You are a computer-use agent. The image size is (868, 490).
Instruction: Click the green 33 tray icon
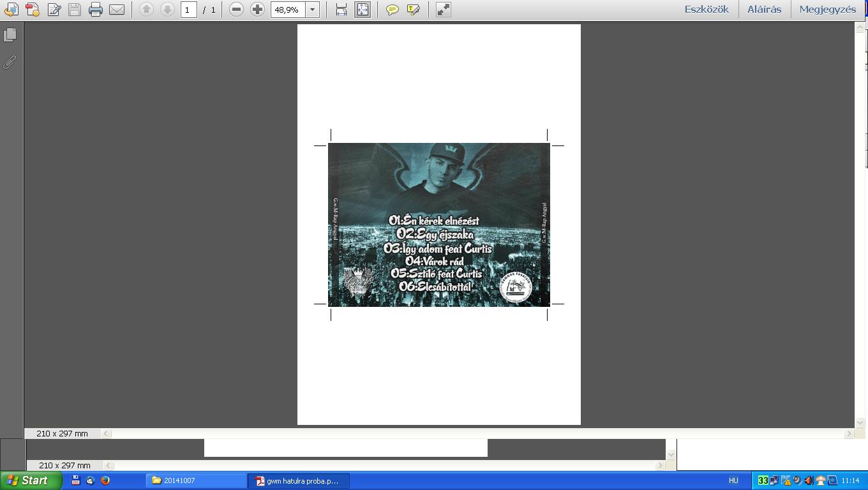(x=763, y=480)
